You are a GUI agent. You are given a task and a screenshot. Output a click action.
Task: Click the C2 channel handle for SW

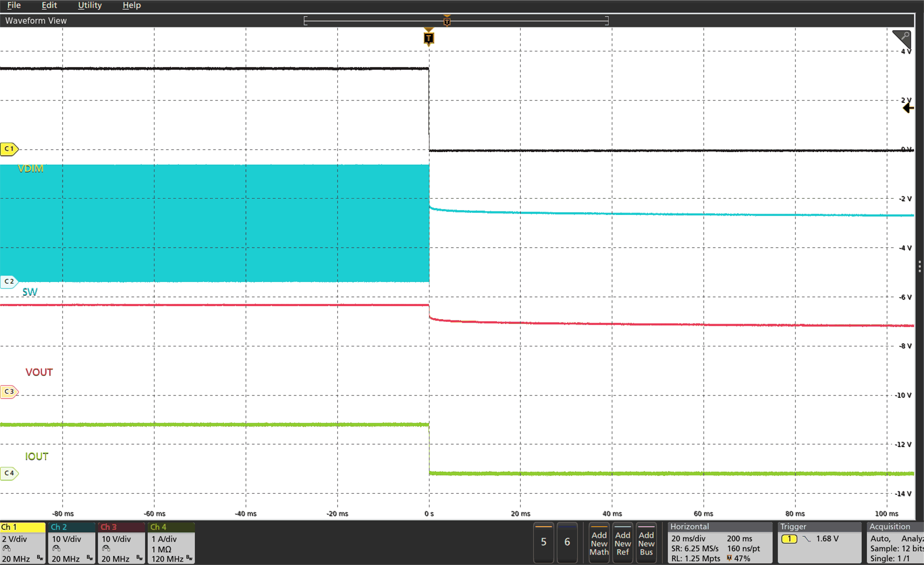click(x=9, y=281)
